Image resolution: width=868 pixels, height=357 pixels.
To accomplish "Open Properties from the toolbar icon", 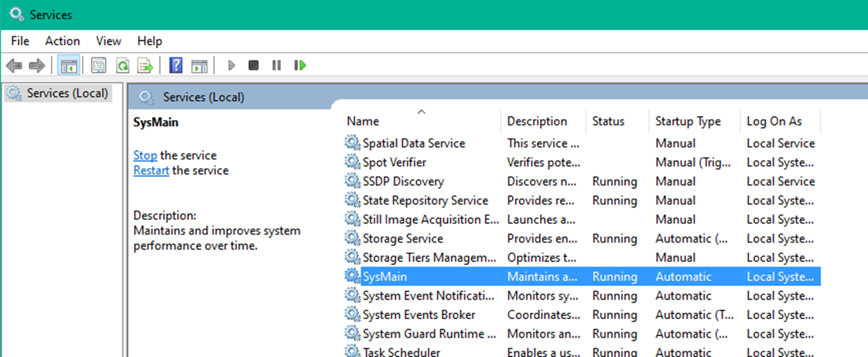I will 98,66.
